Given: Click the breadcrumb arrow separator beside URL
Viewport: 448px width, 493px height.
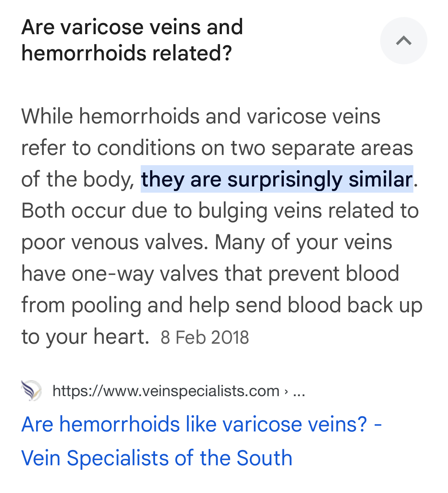Looking at the screenshot, I should pyautogui.click(x=286, y=391).
